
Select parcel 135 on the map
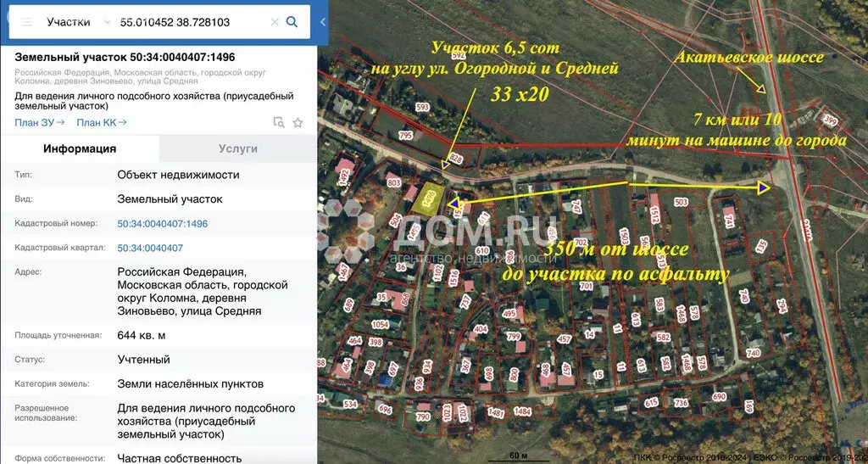pyautogui.click(x=762, y=245)
